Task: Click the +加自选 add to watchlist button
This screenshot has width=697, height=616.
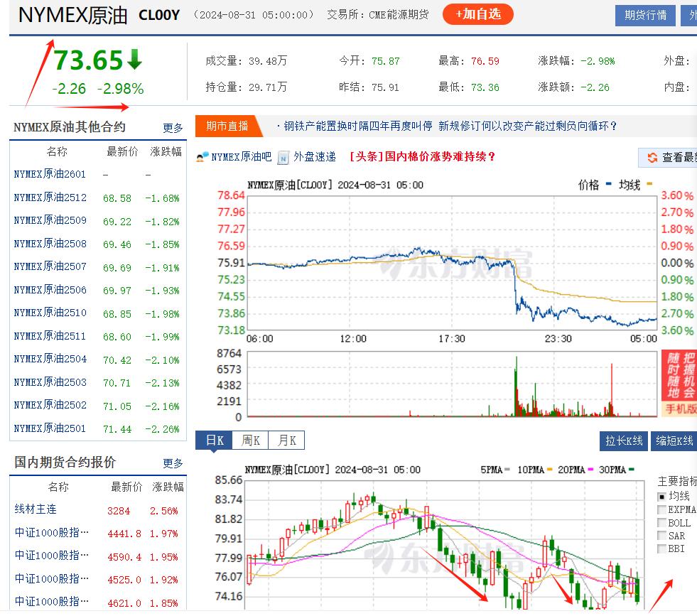Action: click(478, 14)
